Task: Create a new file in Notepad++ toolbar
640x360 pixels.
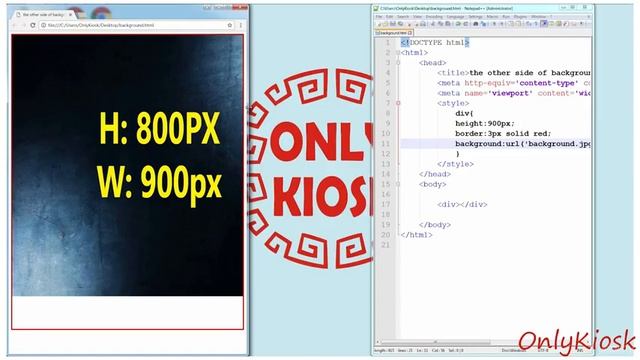Action: click(380, 24)
